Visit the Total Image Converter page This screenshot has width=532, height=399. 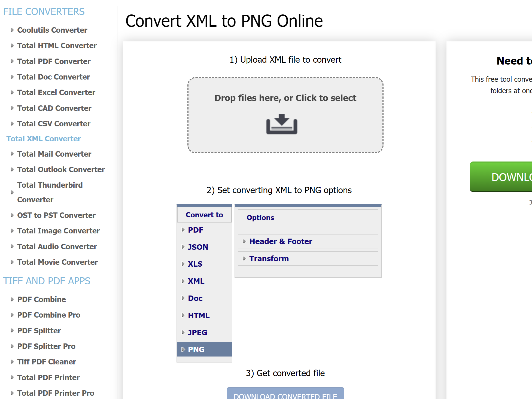59,231
